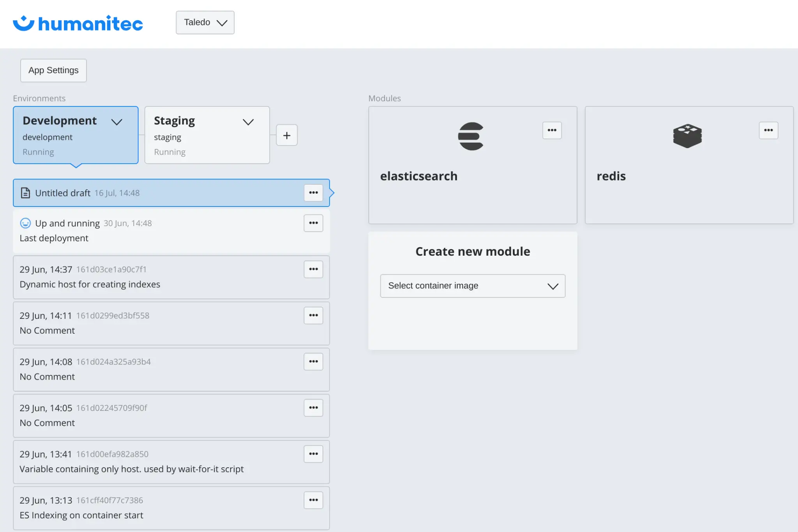Click the Environments section label
Screen dimensions: 798x532
tap(39, 98)
